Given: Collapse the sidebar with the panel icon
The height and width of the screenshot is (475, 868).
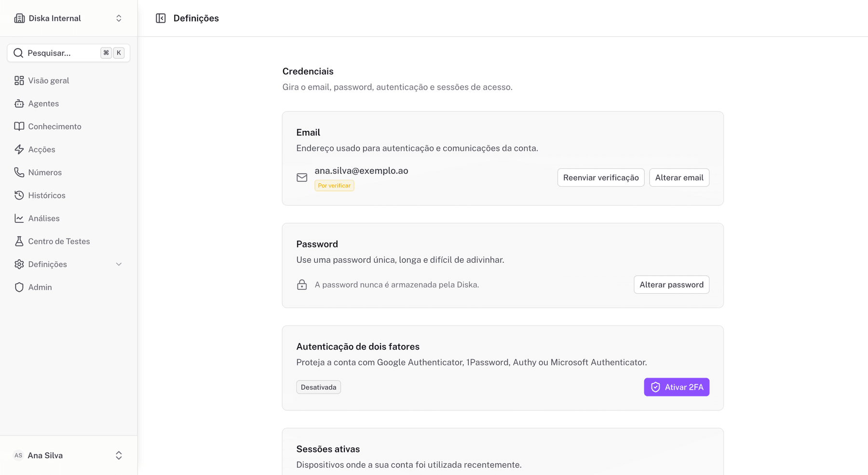Looking at the screenshot, I should (161, 18).
